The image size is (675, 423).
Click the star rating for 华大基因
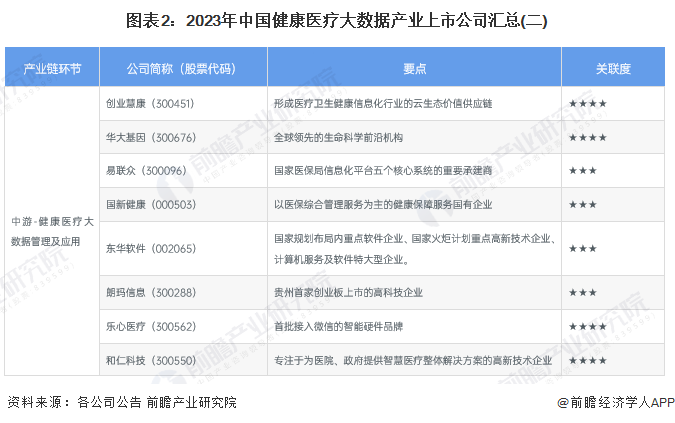pos(588,138)
